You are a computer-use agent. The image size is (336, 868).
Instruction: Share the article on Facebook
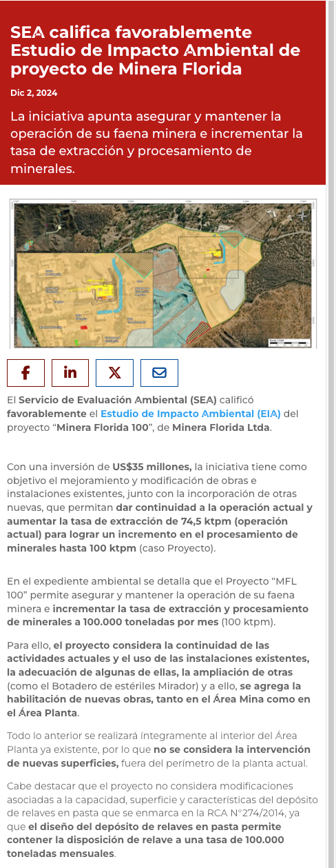[x=25, y=373]
